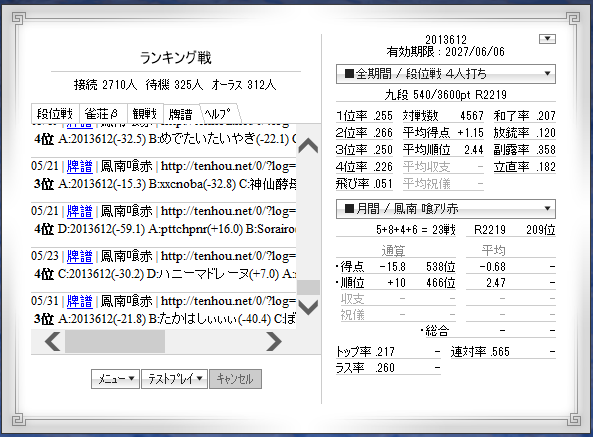The height and width of the screenshot is (437, 593).
Task: Click the 待機 325人 count
Action: (x=174, y=85)
